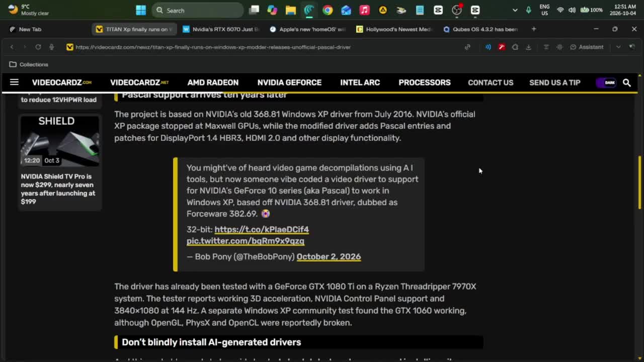Open a new browser tab with plus

click(x=534, y=29)
